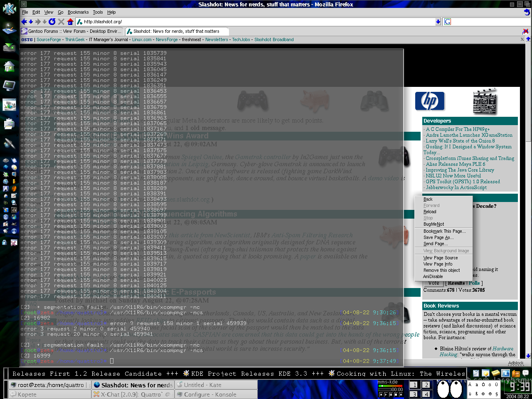Open the SourceForge link in OSTG bar
The width and height of the screenshot is (532, 399).
point(49,39)
